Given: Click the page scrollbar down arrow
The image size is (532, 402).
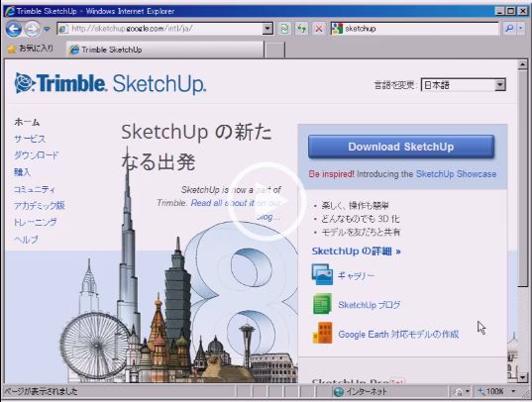Looking at the screenshot, I should 522,377.
